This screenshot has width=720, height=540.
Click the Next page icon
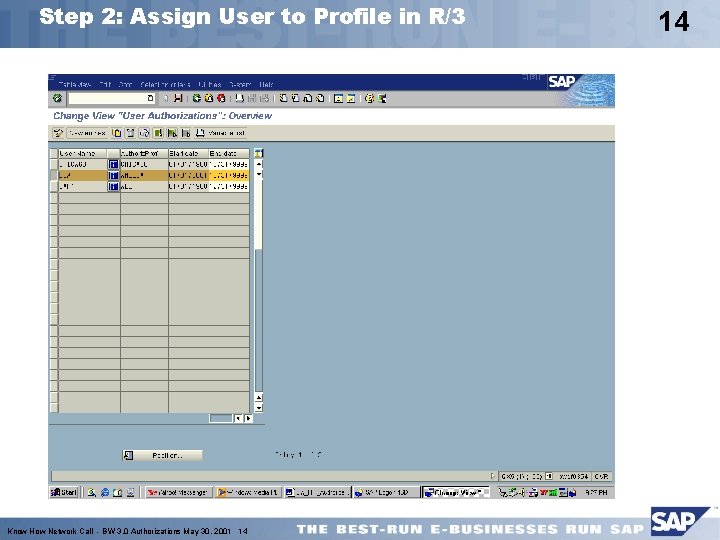(308, 98)
